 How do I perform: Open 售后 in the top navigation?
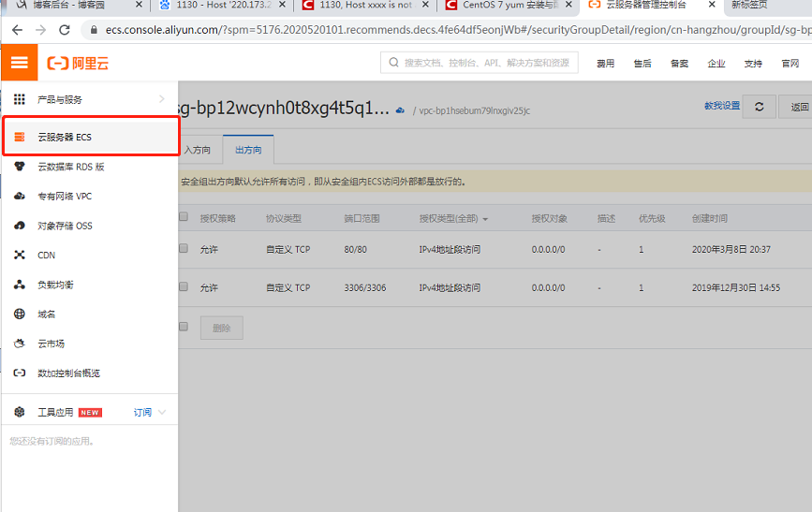click(x=642, y=63)
